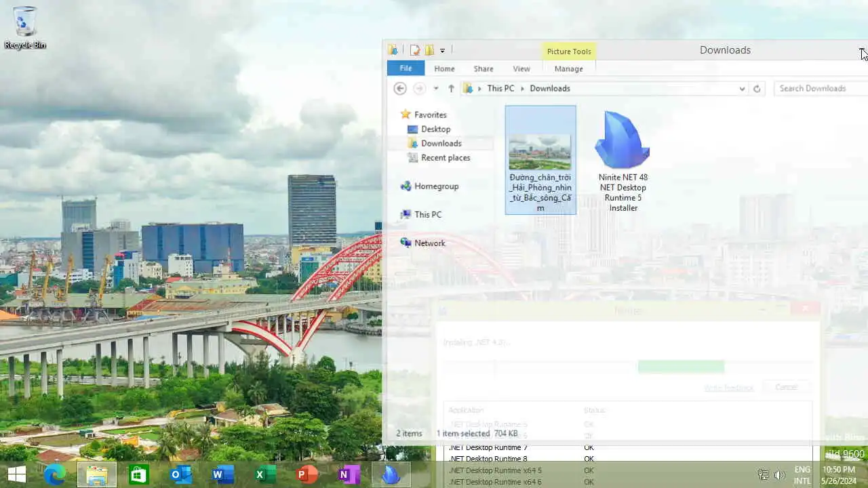Click File Explorer taskbar icon
Viewport: 868px width, 488px height.
tap(97, 474)
